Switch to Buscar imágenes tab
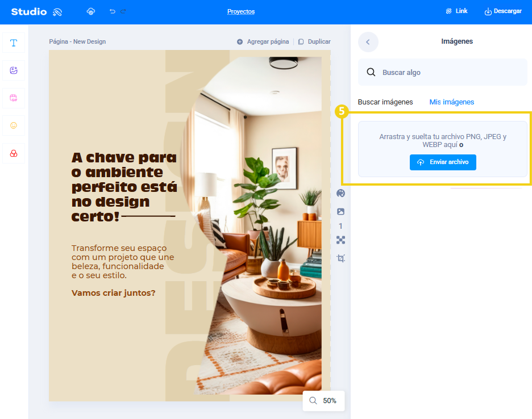This screenshot has width=532, height=419. tap(385, 102)
